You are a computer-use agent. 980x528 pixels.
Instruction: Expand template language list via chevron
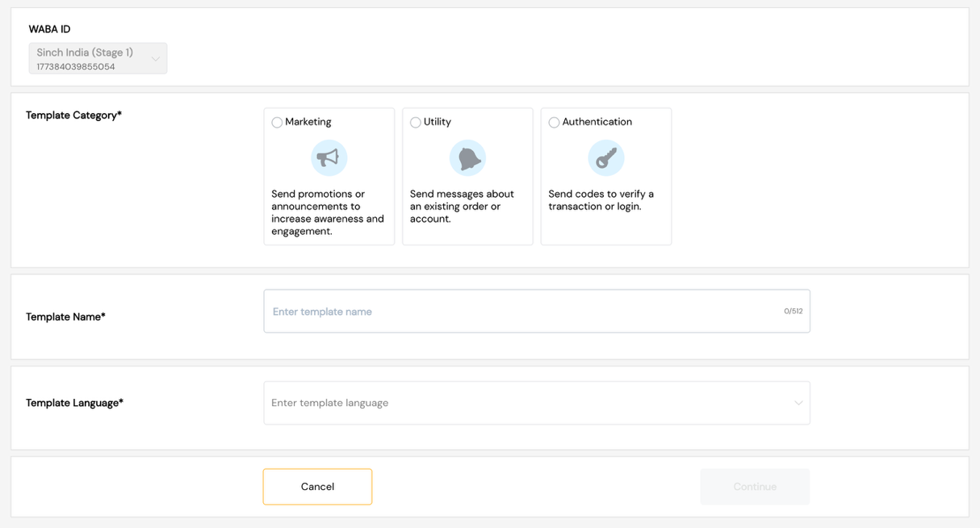click(x=798, y=403)
